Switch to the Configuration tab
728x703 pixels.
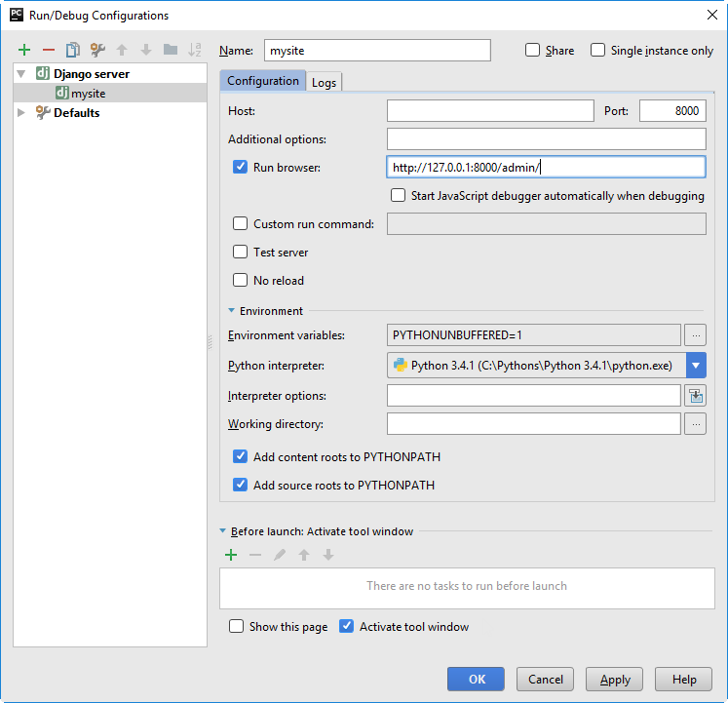263,81
